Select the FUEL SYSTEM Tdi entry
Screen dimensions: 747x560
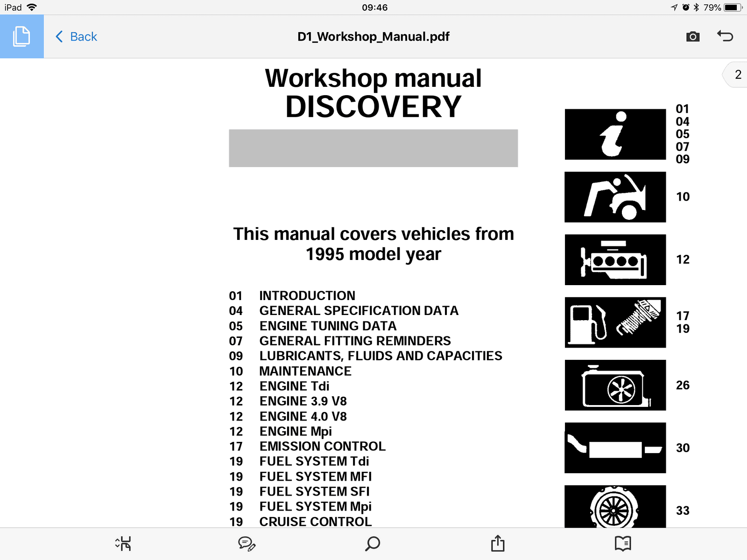tap(314, 462)
